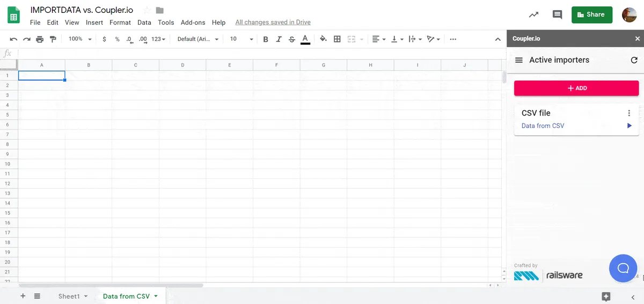Open the zoom 100% dropdown

80,39
